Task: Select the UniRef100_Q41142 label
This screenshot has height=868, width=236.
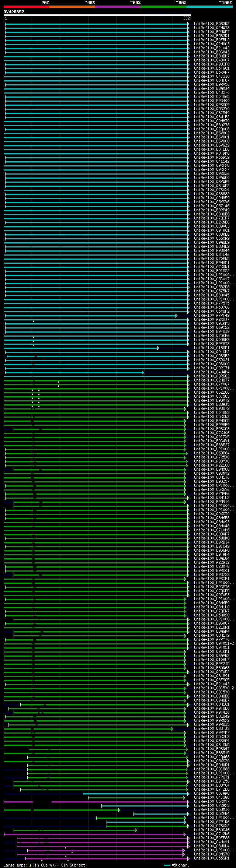Action: coord(212,162)
